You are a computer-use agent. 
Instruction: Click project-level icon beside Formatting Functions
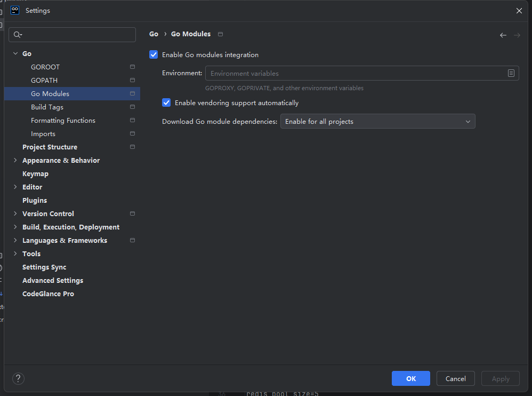pyautogui.click(x=132, y=120)
